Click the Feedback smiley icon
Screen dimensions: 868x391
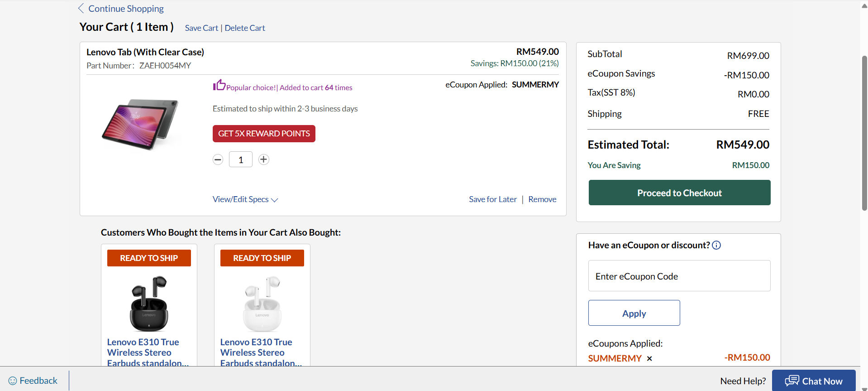point(13,381)
